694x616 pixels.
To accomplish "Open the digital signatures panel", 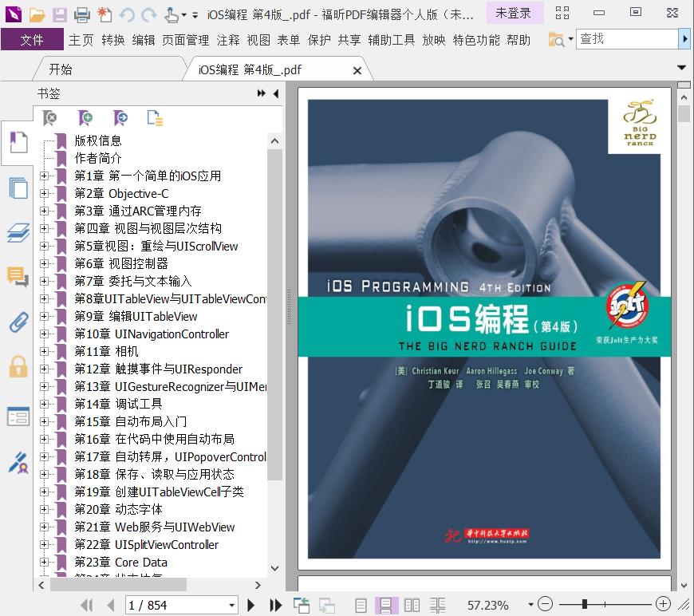I will point(18,462).
